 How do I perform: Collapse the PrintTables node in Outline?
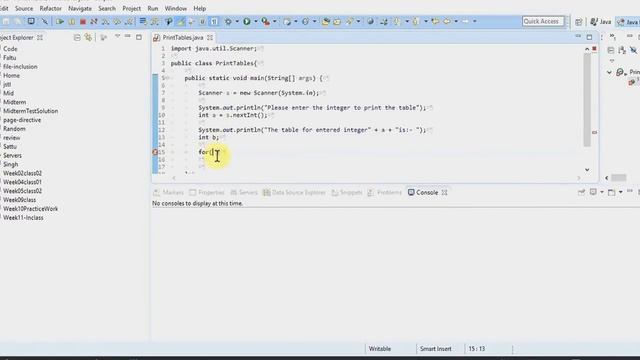pyautogui.click(x=609, y=72)
